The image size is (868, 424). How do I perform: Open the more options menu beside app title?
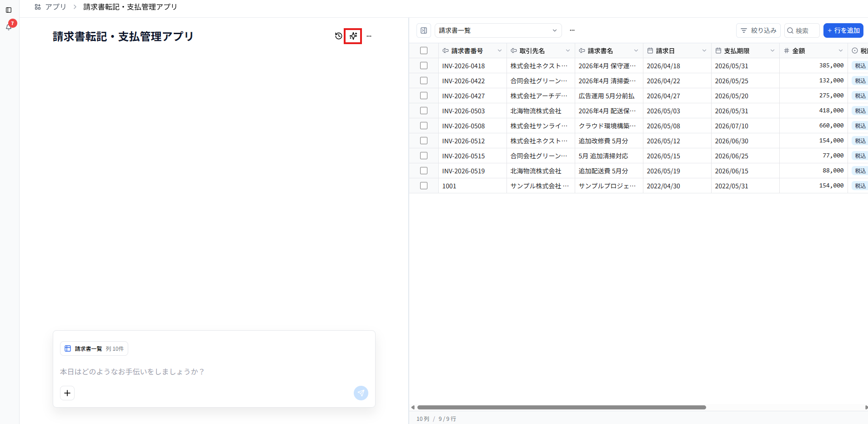[369, 36]
